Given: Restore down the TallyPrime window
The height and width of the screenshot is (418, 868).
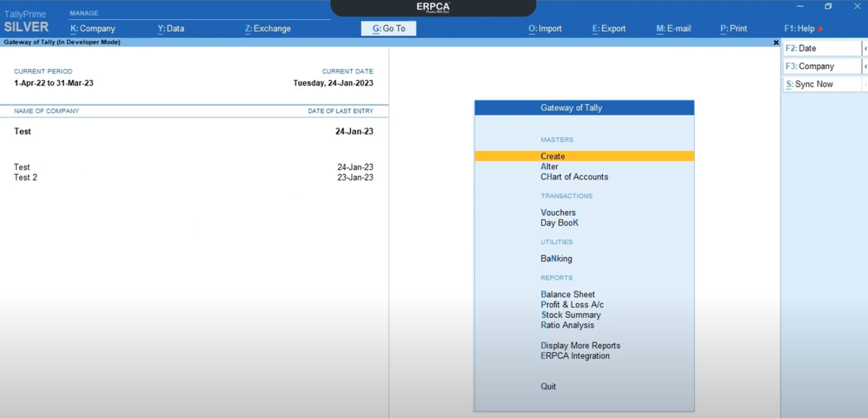Looking at the screenshot, I should point(828,6).
